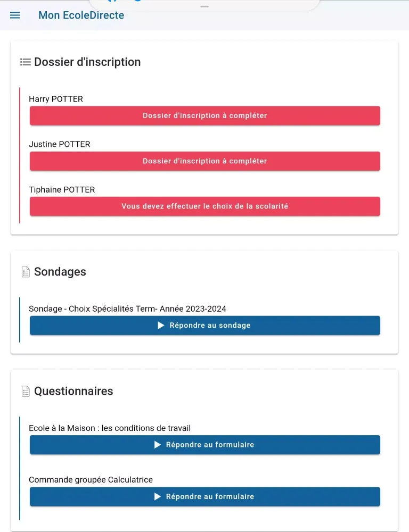Click the Choix Spécialités Term survey title
The height and width of the screenshot is (532, 409).
(x=127, y=309)
